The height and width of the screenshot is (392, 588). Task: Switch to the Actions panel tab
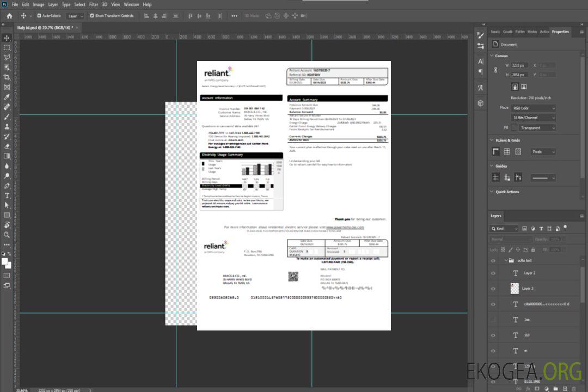point(544,32)
